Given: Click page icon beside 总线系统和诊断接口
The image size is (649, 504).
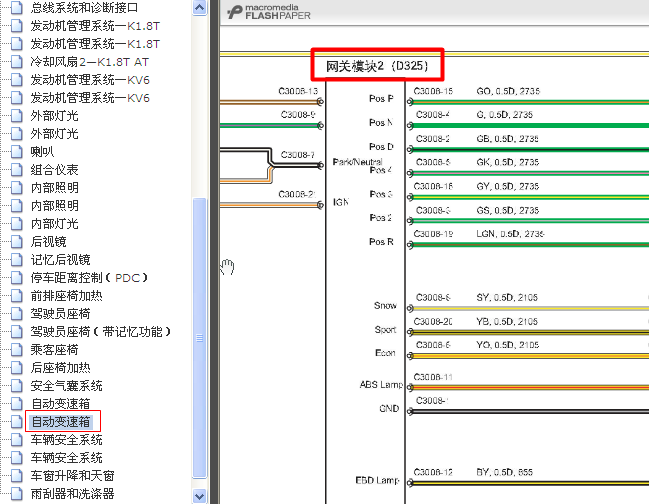Looking at the screenshot, I should [x=17, y=7].
